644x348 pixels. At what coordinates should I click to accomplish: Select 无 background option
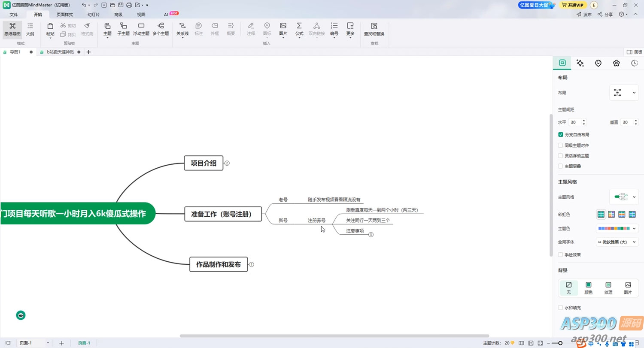point(569,288)
